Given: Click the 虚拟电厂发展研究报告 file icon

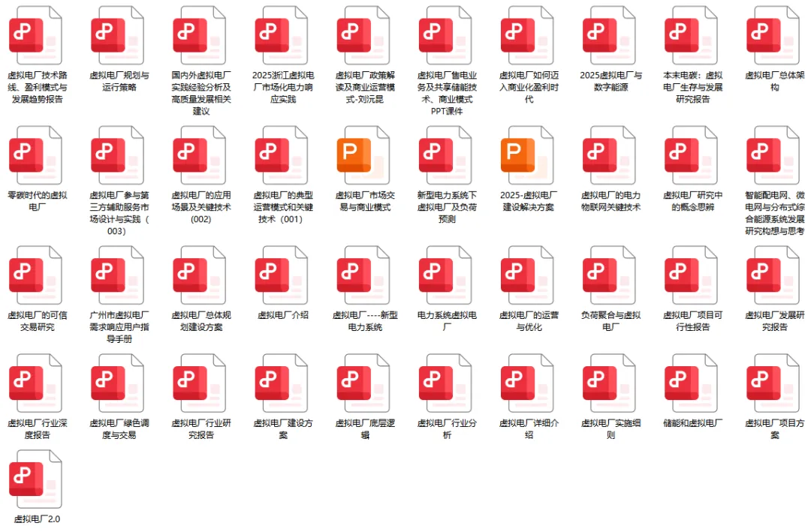Looking at the screenshot, I should click(773, 275).
